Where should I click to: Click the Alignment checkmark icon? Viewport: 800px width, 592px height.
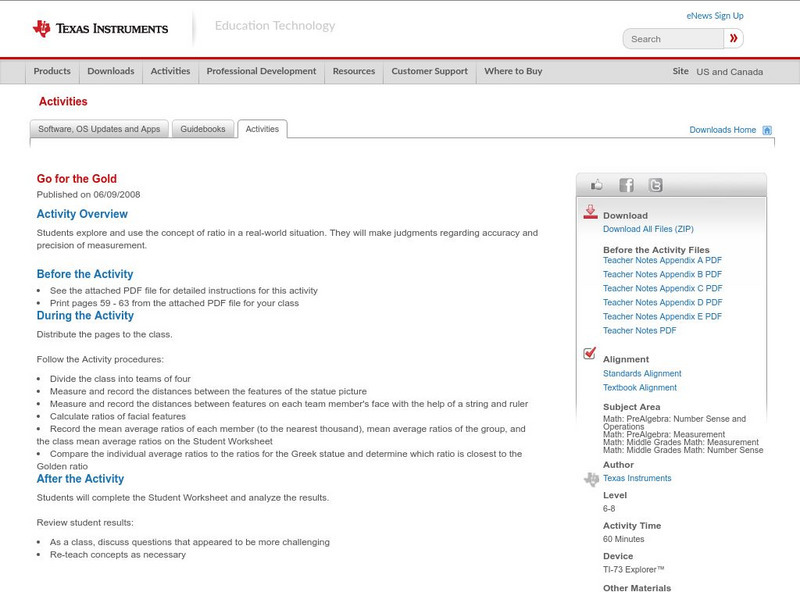[x=589, y=353]
